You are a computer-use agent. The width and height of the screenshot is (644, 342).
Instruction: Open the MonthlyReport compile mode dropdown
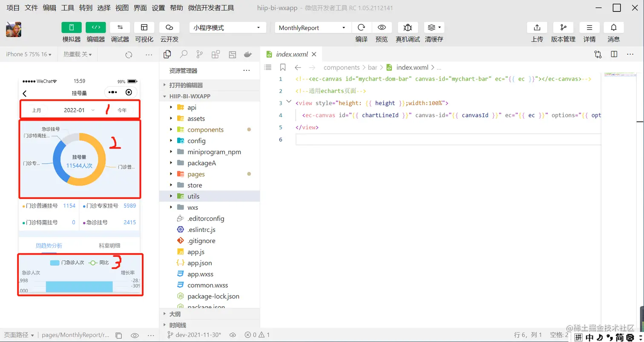313,28
